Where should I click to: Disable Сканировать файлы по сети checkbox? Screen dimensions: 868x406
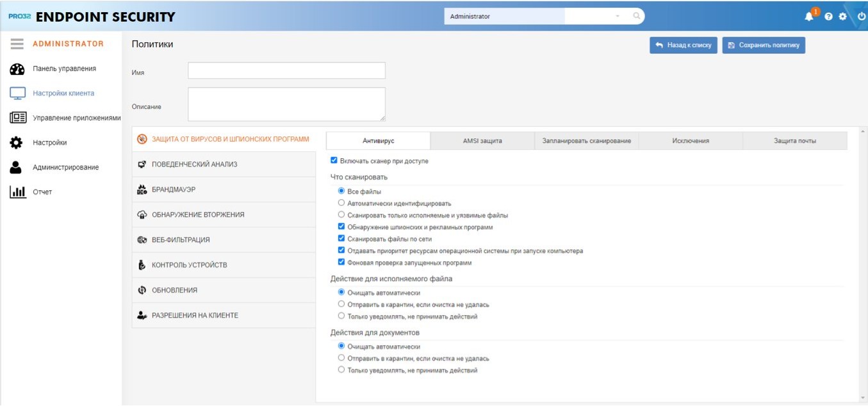[x=341, y=239]
